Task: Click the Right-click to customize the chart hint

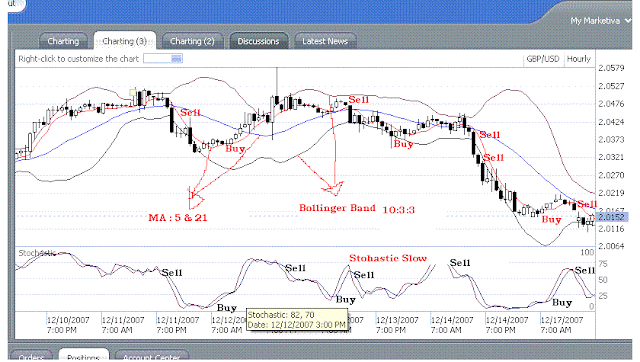Action: pyautogui.click(x=79, y=59)
